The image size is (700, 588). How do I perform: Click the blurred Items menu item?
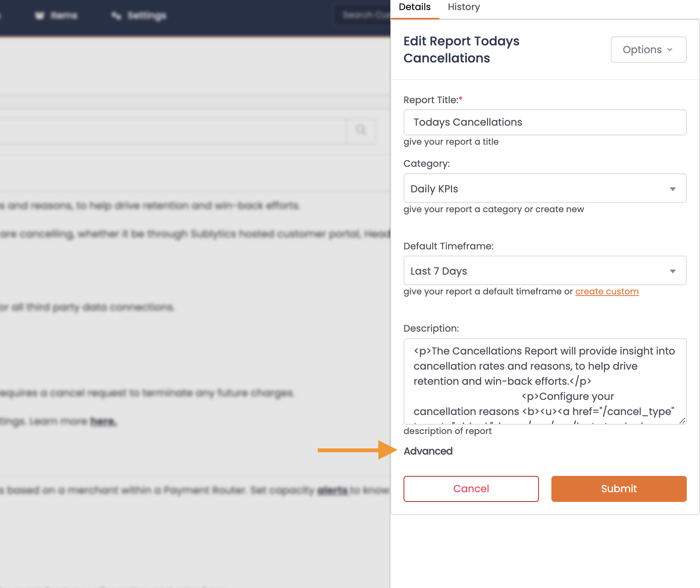click(57, 16)
